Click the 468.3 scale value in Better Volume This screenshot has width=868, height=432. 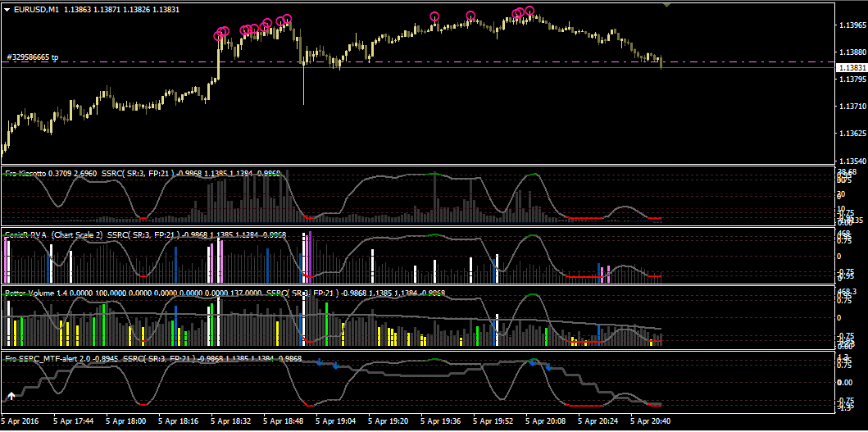coord(847,292)
